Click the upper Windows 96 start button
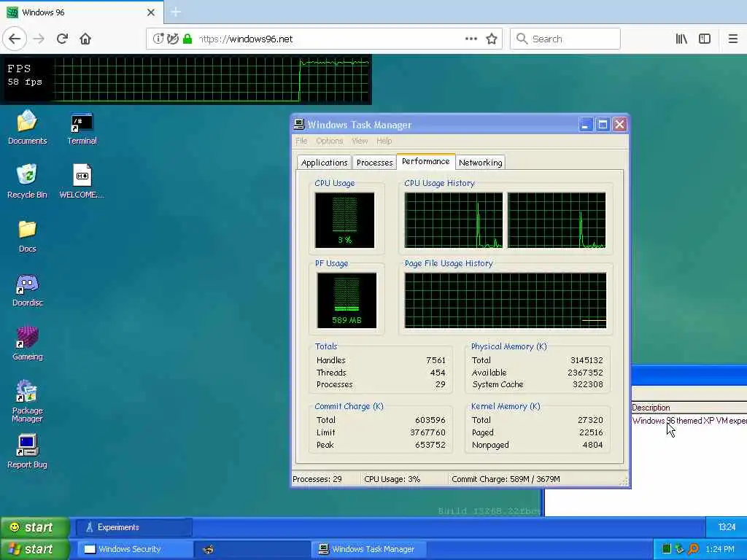 [x=34, y=527]
